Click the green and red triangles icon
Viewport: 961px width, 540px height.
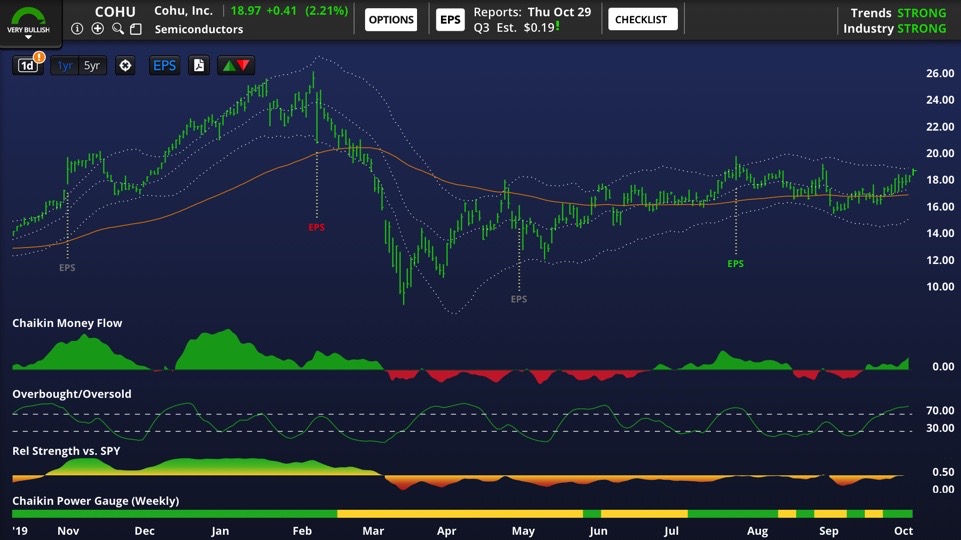pyautogui.click(x=236, y=66)
